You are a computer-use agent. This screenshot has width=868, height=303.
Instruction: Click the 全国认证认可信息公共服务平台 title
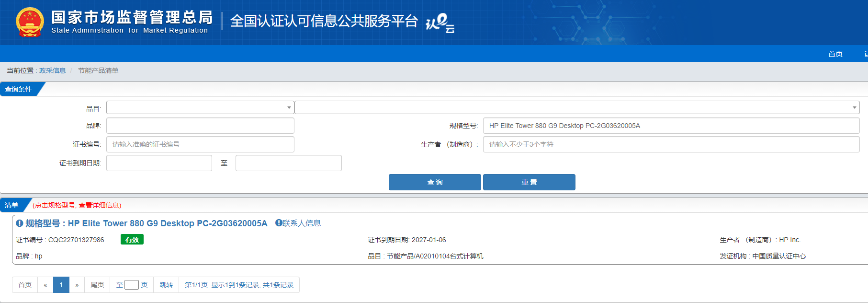pyautogui.click(x=324, y=21)
